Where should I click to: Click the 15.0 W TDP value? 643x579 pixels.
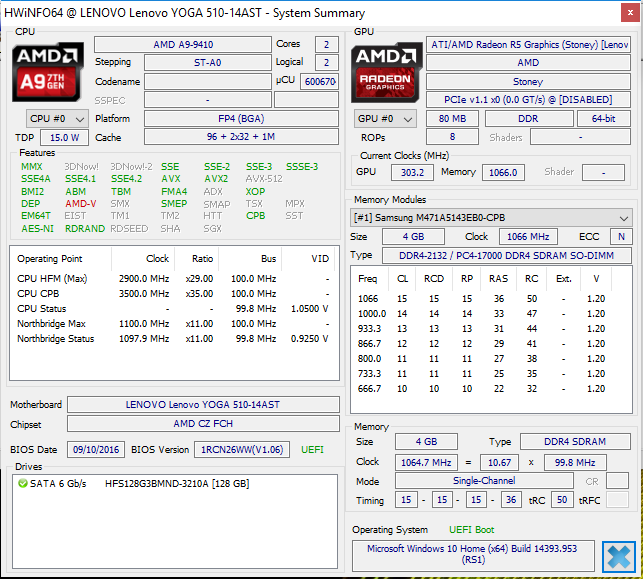pos(64,137)
